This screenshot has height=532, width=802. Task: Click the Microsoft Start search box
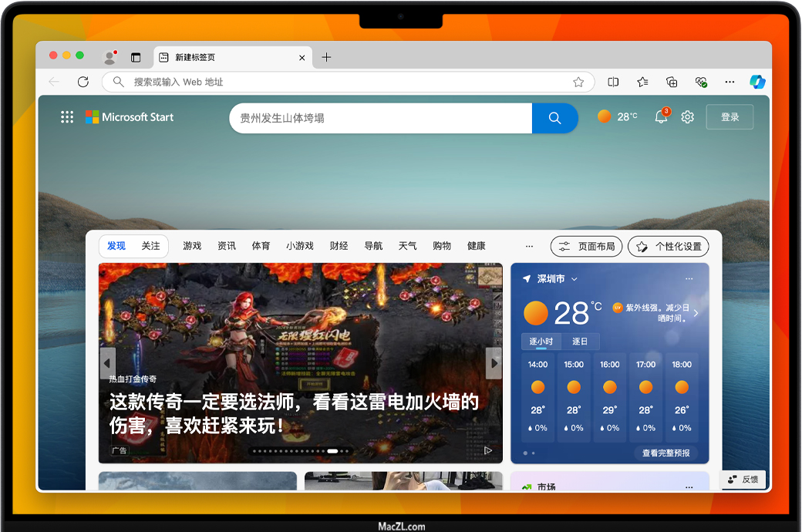(381, 118)
